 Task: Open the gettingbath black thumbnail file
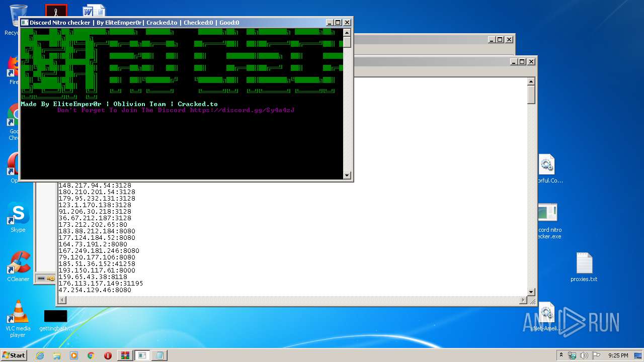coord(55,320)
